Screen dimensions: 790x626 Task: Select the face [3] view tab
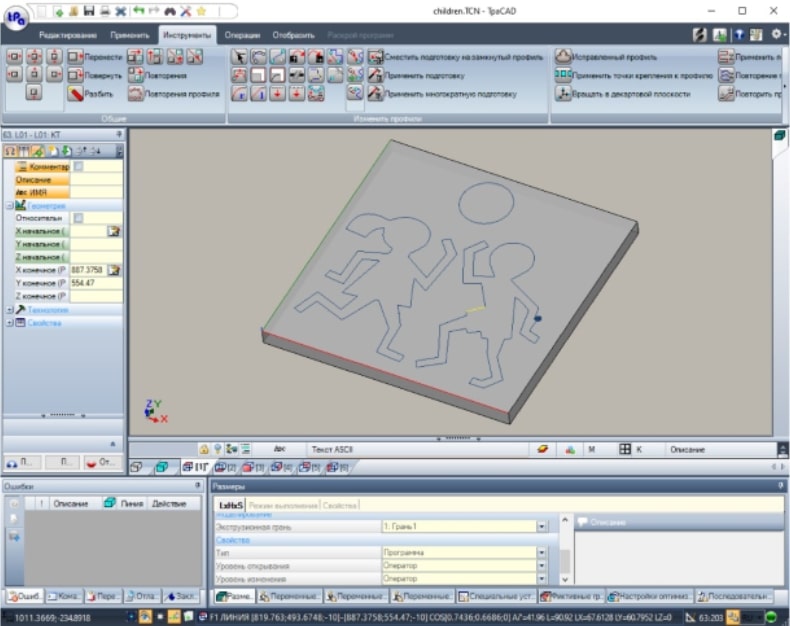(253, 467)
